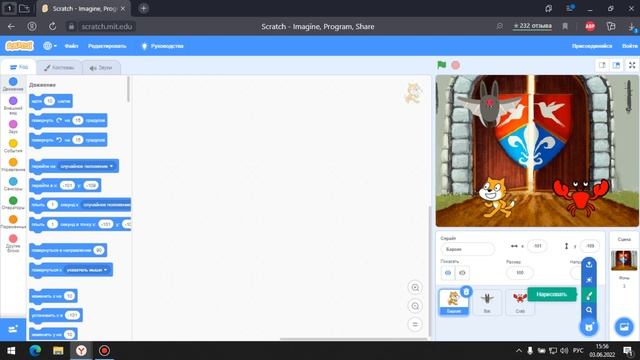Open the Редактировать menu
This screenshot has width=640, height=360.
(x=107, y=46)
